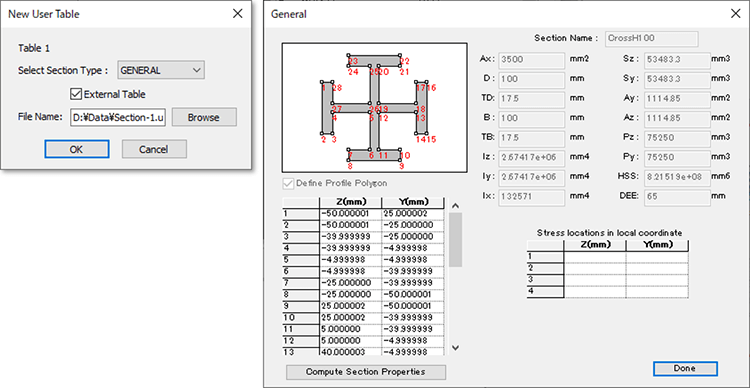Image resolution: width=750 pixels, height=388 pixels.
Task: Click polygon table scroll down arrow
Action: coord(456,348)
